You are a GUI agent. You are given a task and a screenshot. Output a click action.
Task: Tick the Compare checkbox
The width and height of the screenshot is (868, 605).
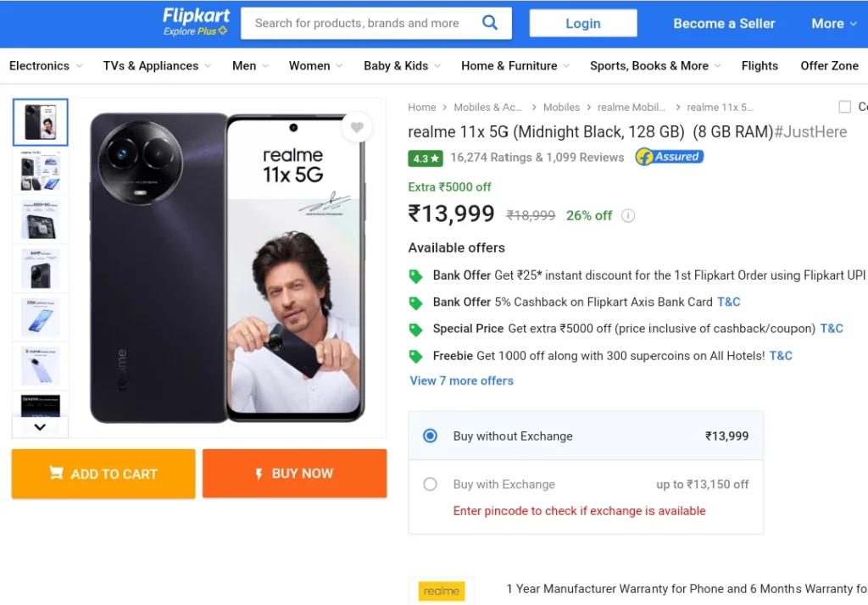pos(845,107)
